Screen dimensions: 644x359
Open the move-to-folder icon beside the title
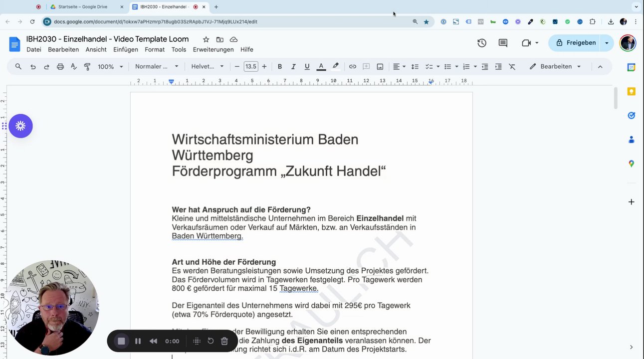(x=219, y=39)
